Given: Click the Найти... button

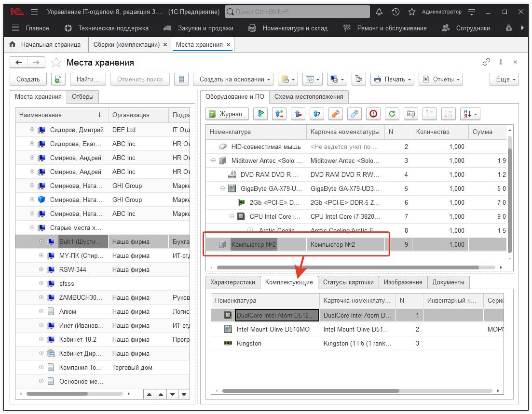Looking at the screenshot, I should [x=88, y=79].
